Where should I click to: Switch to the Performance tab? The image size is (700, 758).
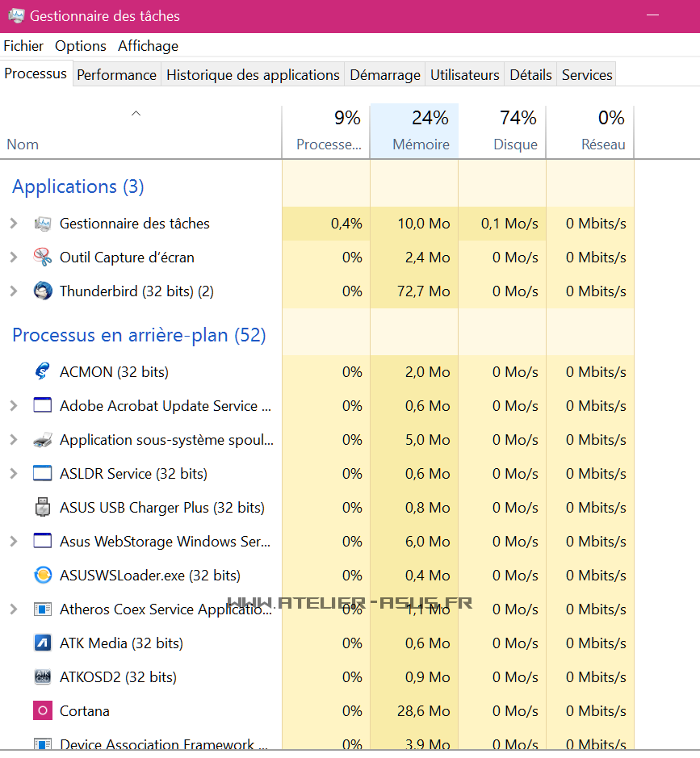point(116,75)
